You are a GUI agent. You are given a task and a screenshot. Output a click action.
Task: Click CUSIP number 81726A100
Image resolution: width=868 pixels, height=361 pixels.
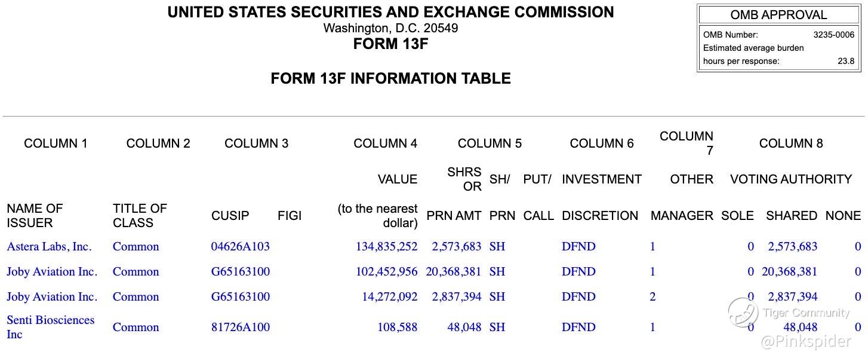240,327
